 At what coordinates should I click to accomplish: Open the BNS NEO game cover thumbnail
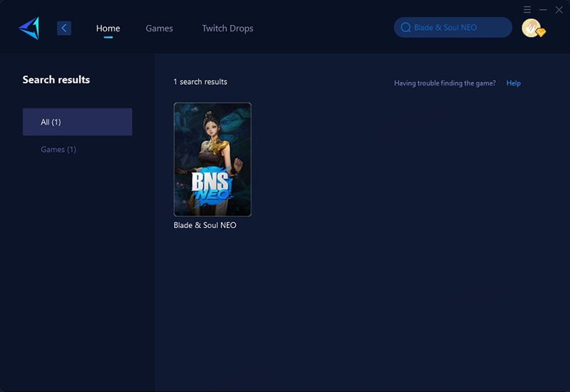point(212,159)
